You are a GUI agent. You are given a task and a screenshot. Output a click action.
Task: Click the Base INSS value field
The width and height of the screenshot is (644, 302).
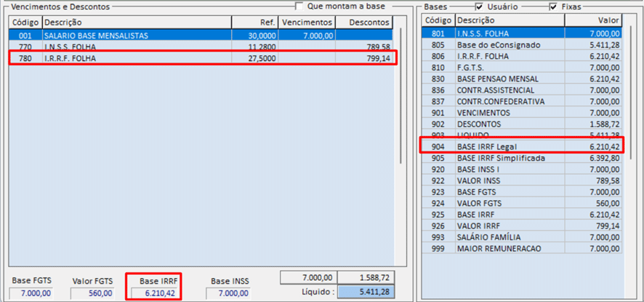pyautogui.click(x=230, y=293)
